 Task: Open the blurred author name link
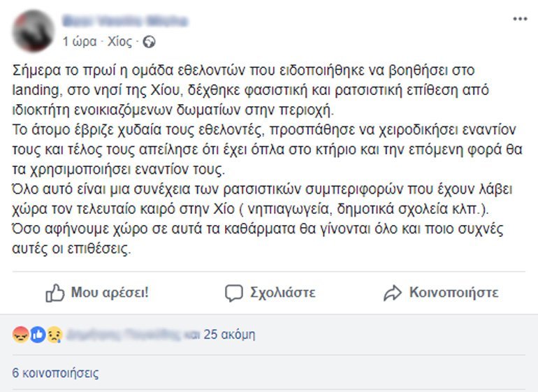click(125, 21)
